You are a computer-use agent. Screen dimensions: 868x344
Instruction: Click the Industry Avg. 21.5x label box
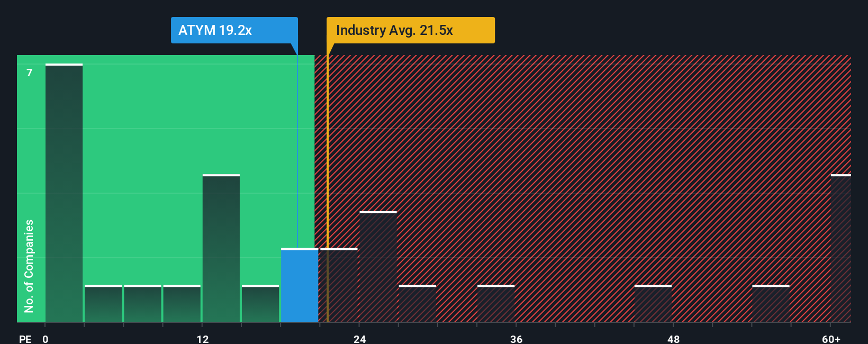click(x=411, y=30)
